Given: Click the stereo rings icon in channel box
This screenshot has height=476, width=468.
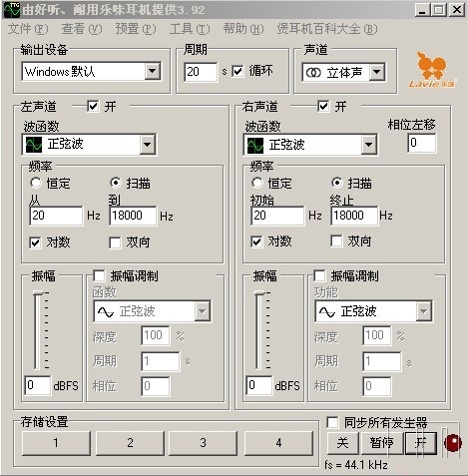Looking at the screenshot, I should point(313,72).
